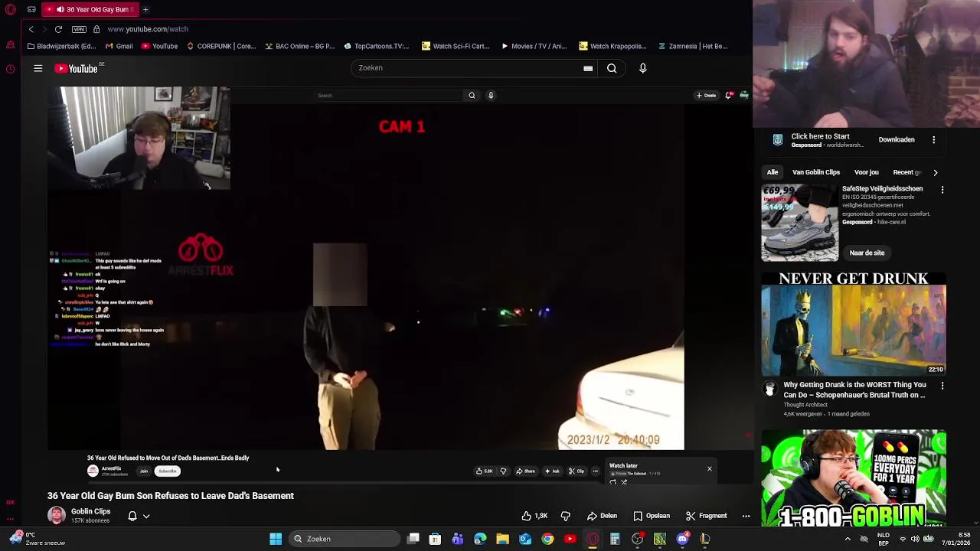
Task: Select the Voor jou chip
Action: [867, 172]
